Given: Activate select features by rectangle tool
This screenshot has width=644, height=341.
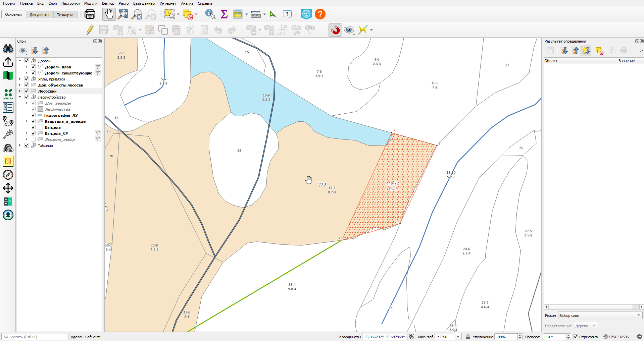Looking at the screenshot, I should point(169,14).
